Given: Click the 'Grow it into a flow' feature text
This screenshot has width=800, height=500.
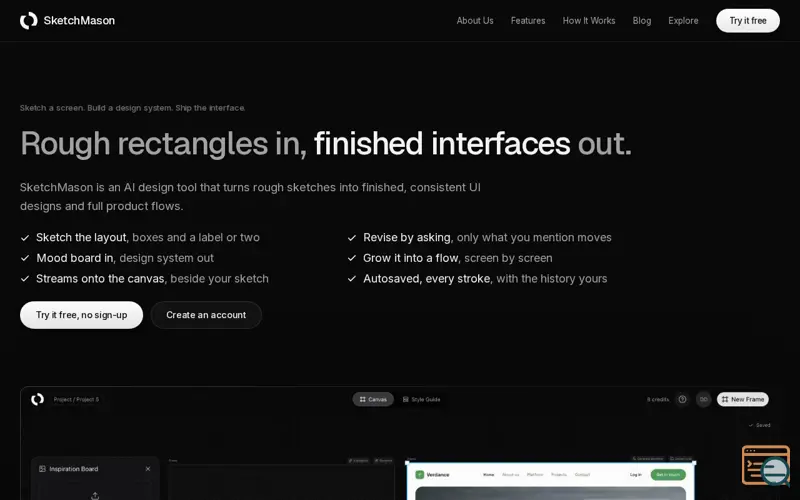Looking at the screenshot, I should [x=411, y=258].
